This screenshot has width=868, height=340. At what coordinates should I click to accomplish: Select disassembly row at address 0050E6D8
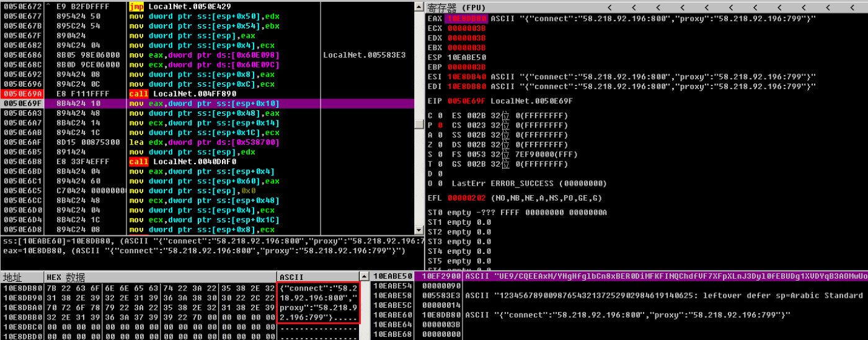(x=207, y=230)
